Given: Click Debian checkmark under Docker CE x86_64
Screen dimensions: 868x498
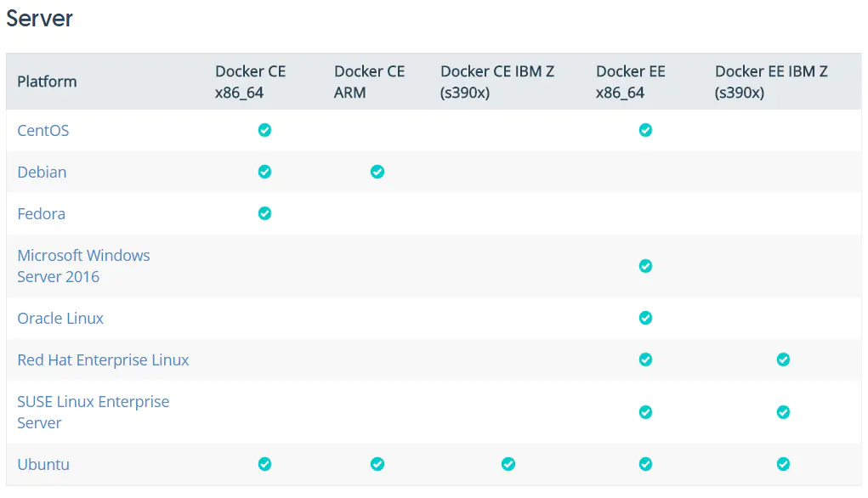Looking at the screenshot, I should pos(264,172).
